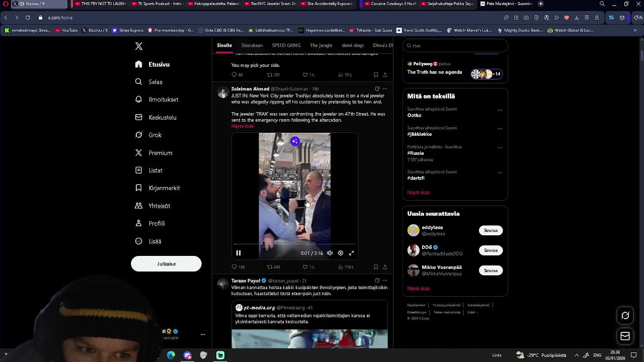Open floating Grok button at bottom right

pos(625,316)
